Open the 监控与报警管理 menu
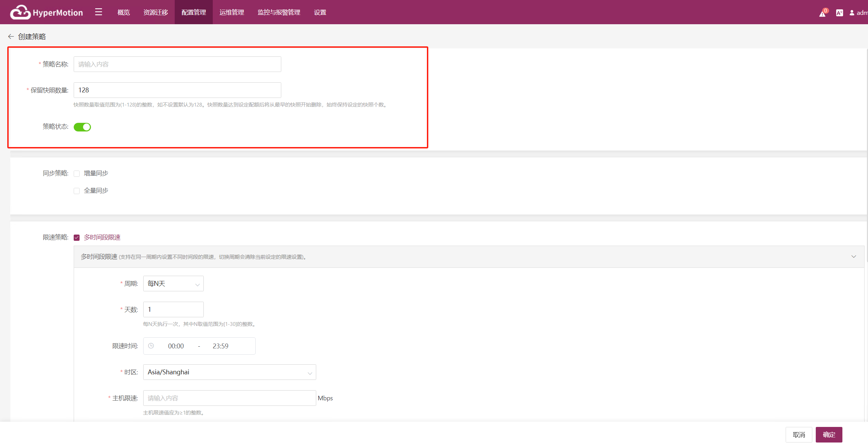 [279, 12]
